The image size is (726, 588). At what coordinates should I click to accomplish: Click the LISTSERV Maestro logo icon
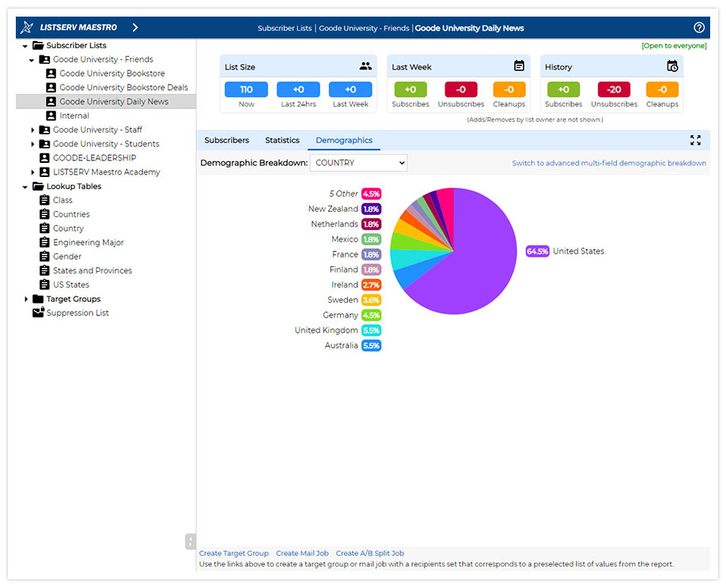[27, 28]
